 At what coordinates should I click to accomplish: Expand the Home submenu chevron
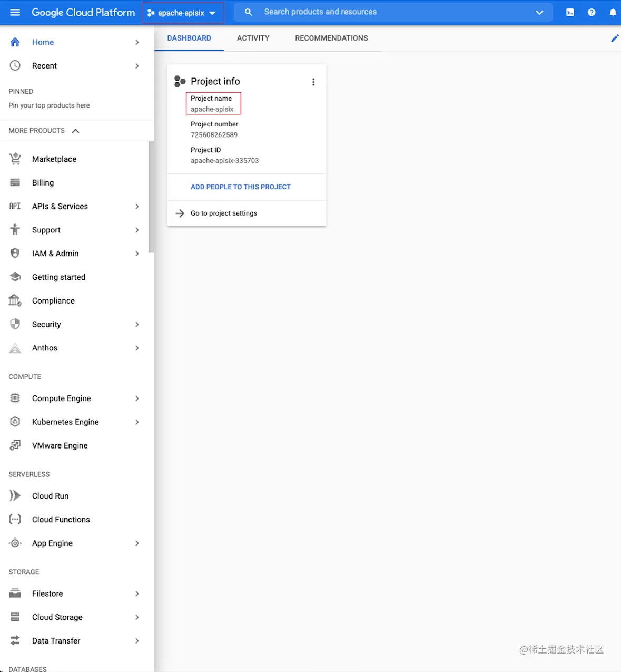137,42
